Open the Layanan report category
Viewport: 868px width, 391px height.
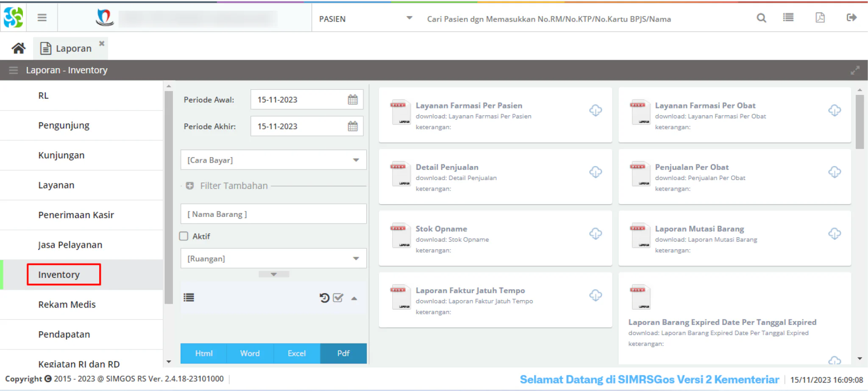pyautogui.click(x=81, y=185)
